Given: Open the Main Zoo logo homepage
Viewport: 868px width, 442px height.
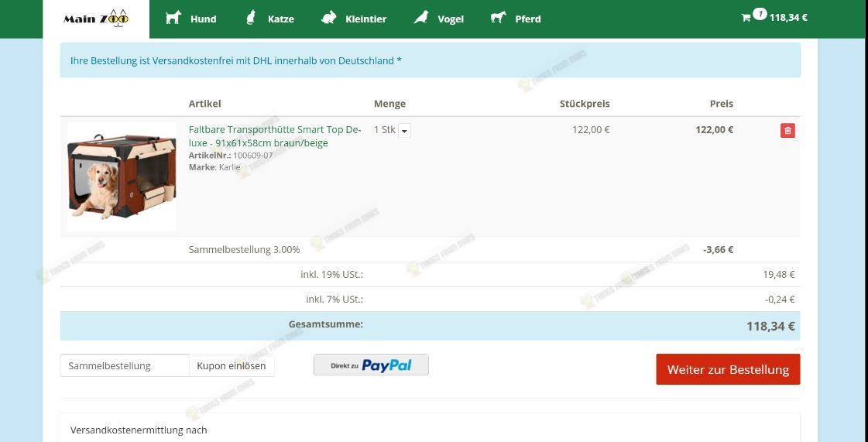Looking at the screenshot, I should click(96, 19).
